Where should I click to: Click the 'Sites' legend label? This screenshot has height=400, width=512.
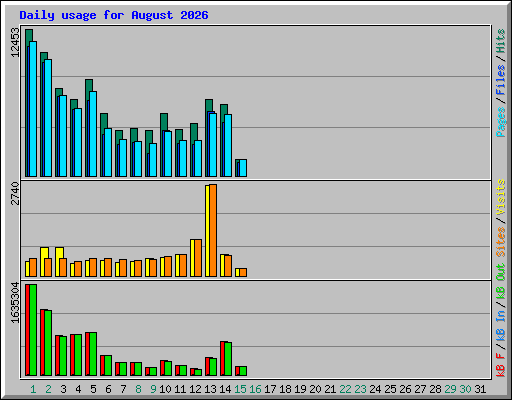pyautogui.click(x=501, y=242)
